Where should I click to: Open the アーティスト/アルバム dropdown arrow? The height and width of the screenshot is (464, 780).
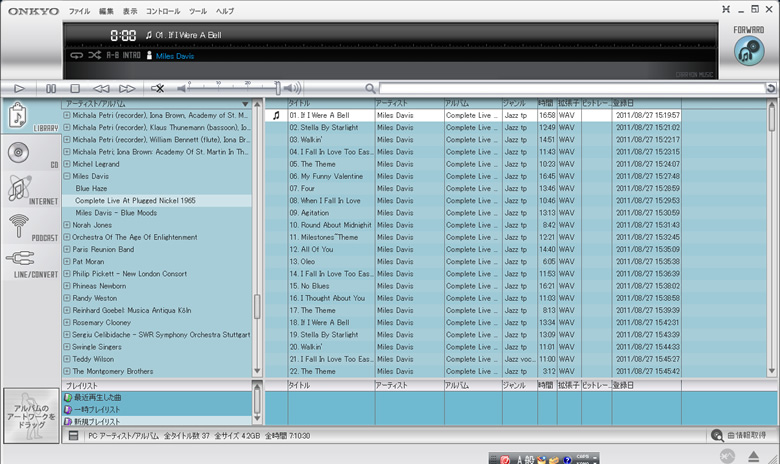pyautogui.click(x=245, y=104)
